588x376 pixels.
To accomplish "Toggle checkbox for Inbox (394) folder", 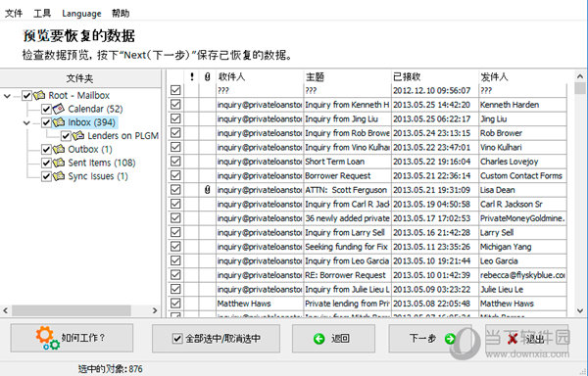I will click(46, 122).
